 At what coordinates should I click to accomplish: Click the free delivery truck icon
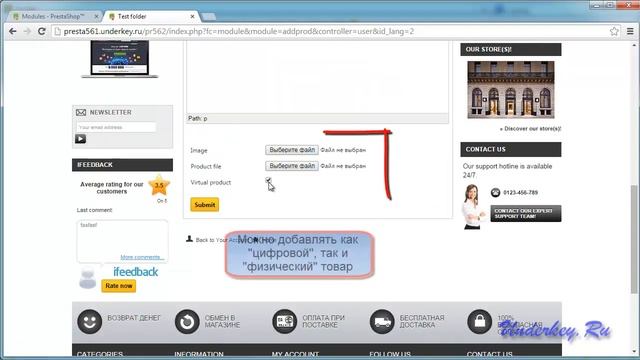coord(382,322)
